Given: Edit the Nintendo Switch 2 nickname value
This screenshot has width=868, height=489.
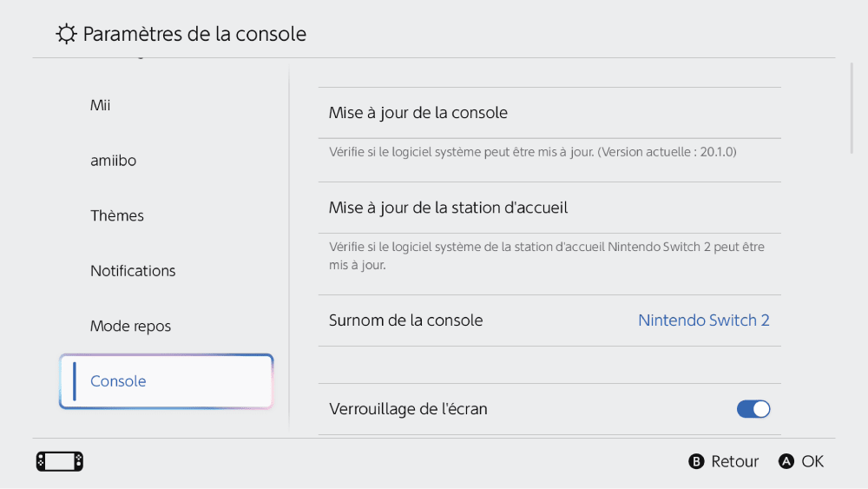Looking at the screenshot, I should point(704,320).
